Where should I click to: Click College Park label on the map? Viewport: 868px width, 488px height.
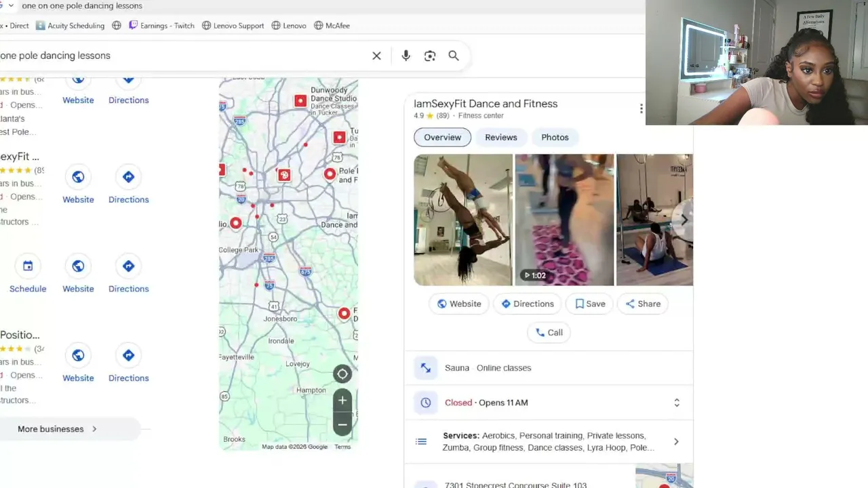pyautogui.click(x=239, y=250)
